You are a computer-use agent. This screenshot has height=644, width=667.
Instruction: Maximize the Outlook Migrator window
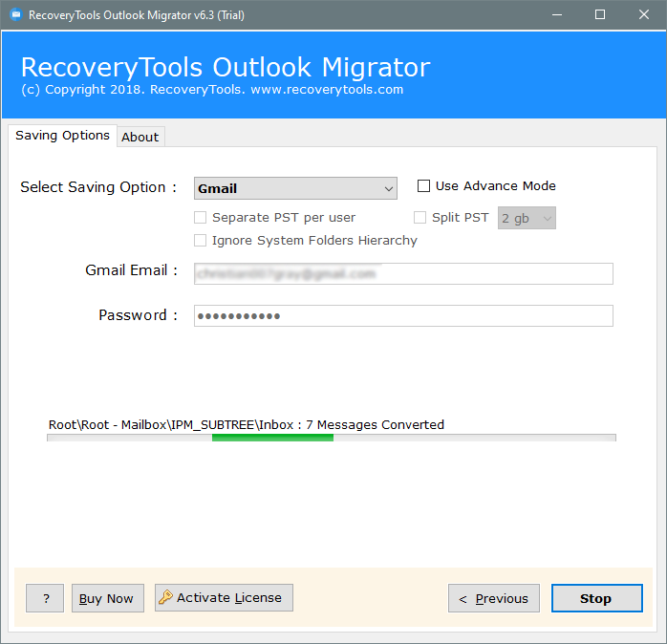click(600, 15)
